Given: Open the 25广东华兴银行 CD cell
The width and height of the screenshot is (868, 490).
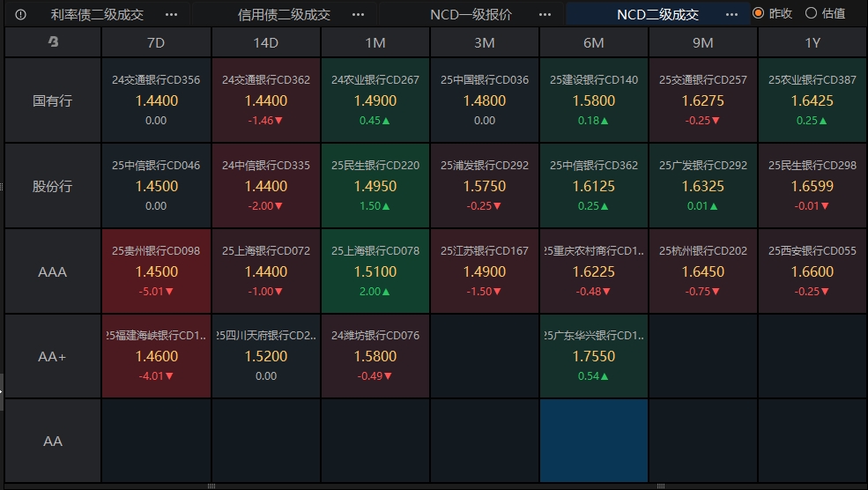Looking at the screenshot, I should pos(594,356).
